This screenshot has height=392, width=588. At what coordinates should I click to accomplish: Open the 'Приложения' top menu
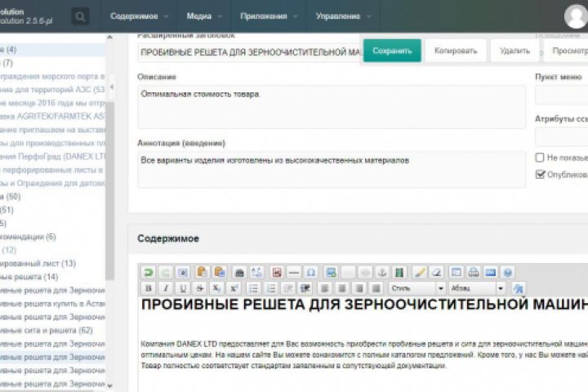pos(269,16)
